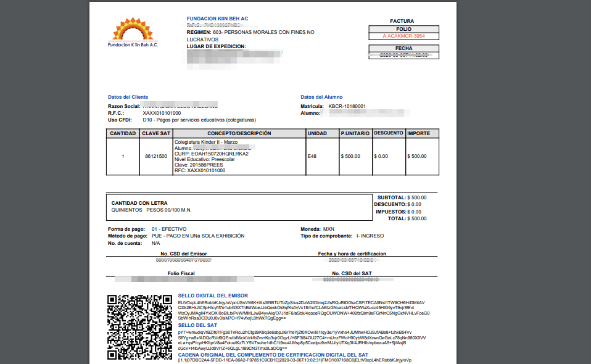Select the 'FUNDACION KIIN BEH AC' issuer name

click(217, 19)
